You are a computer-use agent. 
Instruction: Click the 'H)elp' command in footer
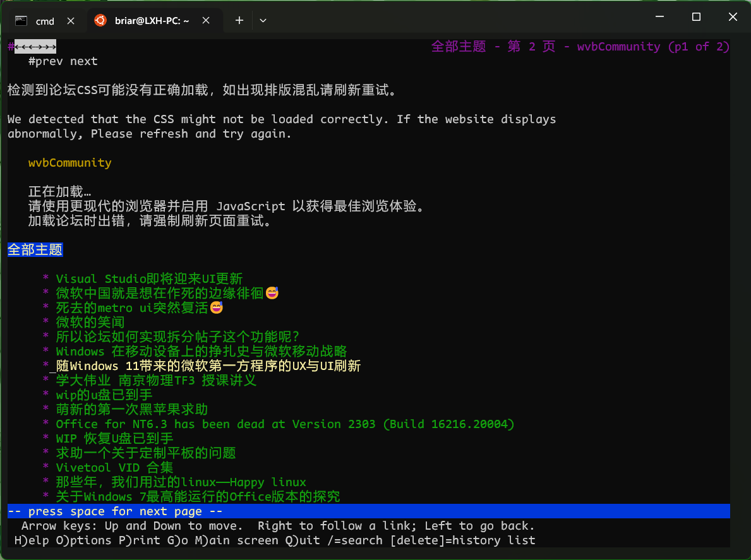tap(32, 540)
